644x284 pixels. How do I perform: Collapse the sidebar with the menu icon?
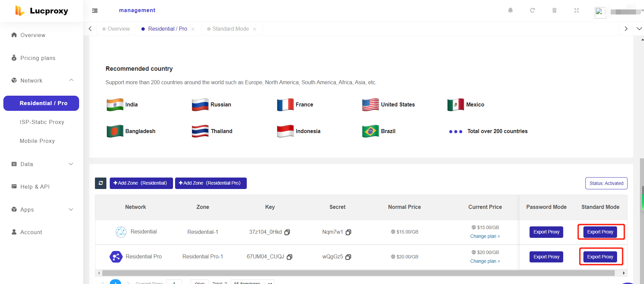pyautogui.click(x=95, y=11)
